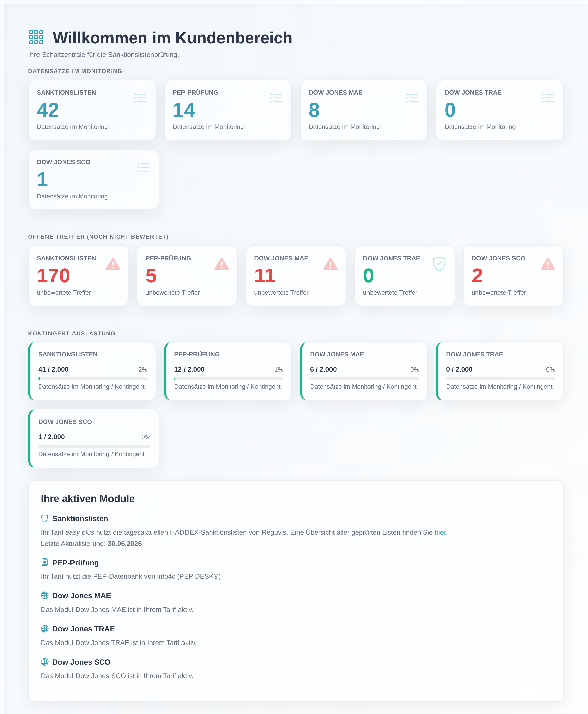Click the Dow Jones MAE quota progress bar
The width and height of the screenshot is (588, 714).
[364, 379]
